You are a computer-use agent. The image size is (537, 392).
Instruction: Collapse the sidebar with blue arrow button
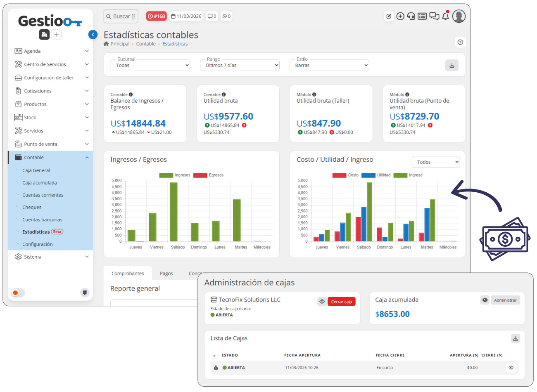click(93, 35)
